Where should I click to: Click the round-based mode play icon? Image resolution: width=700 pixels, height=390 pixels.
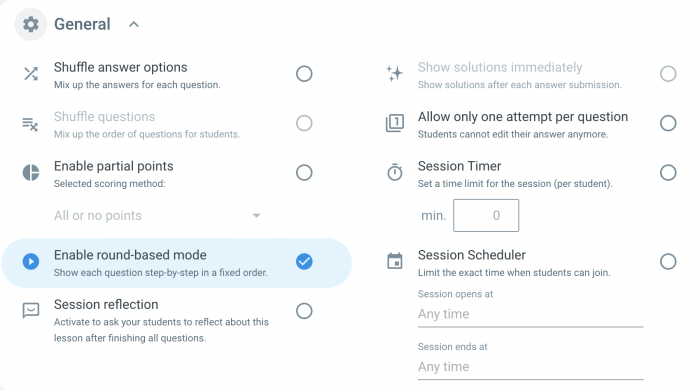tap(31, 261)
